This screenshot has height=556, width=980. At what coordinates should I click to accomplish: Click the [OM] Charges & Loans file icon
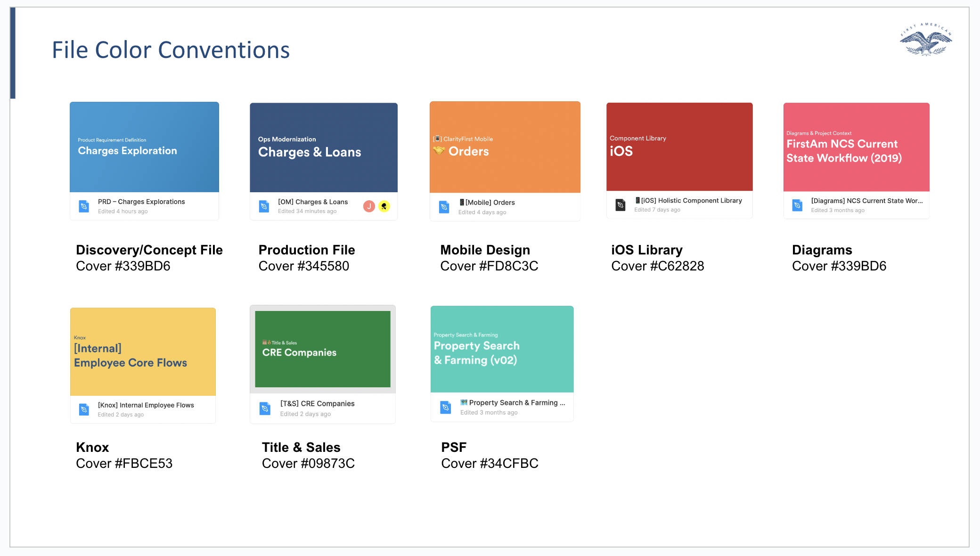pos(264,206)
